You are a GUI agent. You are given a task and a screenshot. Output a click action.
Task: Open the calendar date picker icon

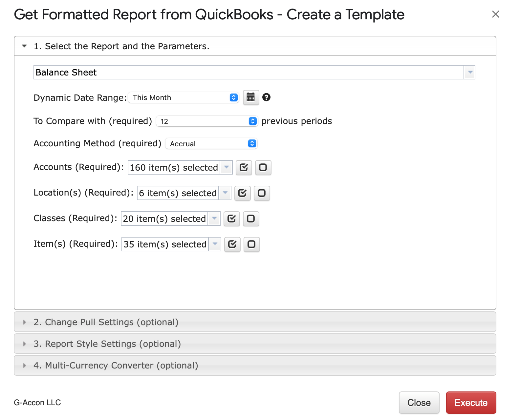[x=251, y=97]
